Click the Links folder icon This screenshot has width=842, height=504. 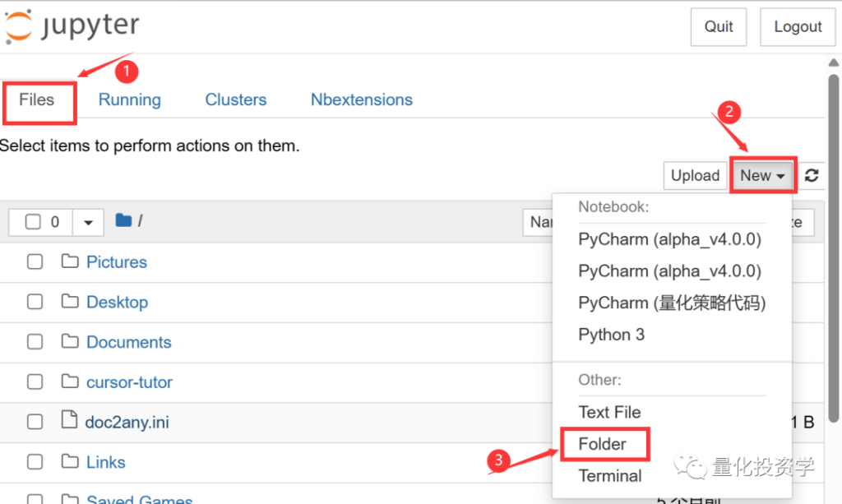(x=70, y=461)
